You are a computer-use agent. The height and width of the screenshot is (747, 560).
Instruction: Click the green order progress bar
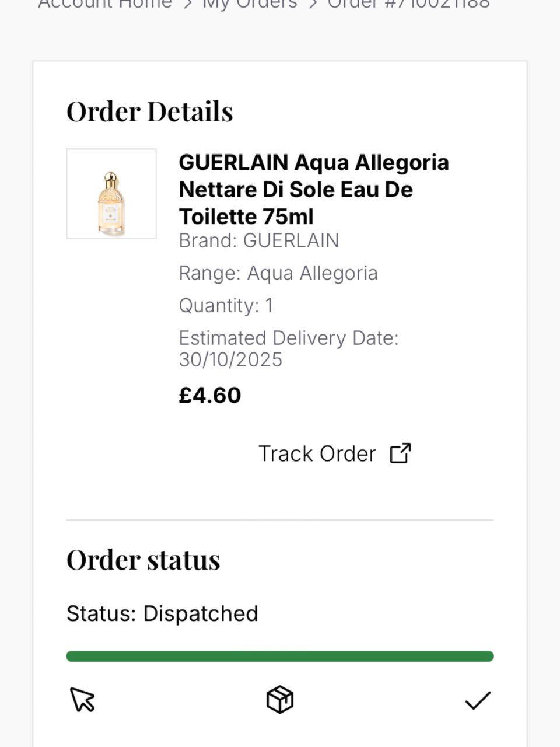[280, 657]
